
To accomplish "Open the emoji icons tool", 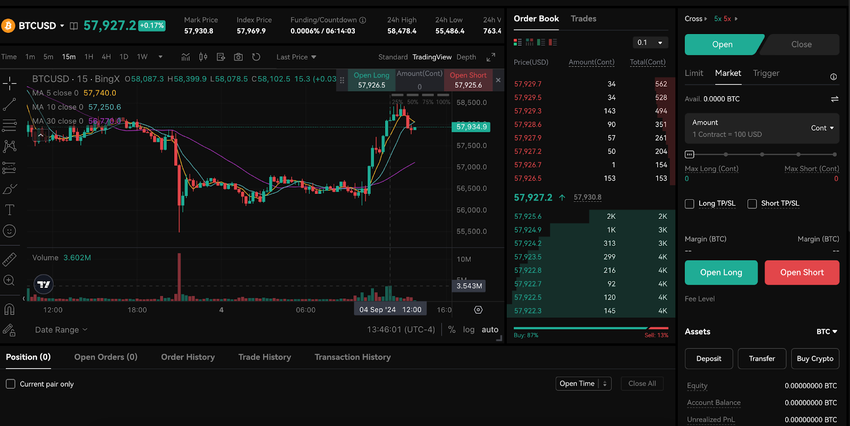I will (10, 231).
